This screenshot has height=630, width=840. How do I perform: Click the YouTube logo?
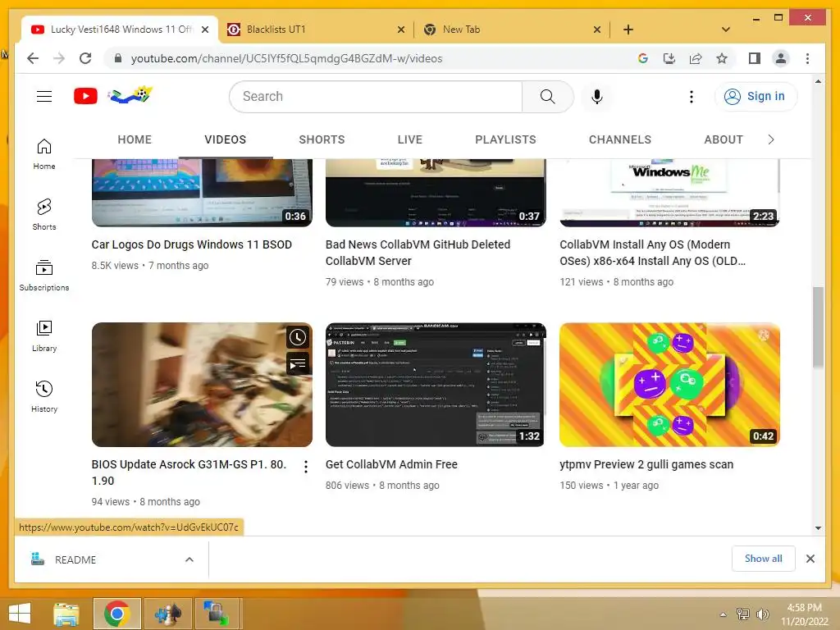pos(85,97)
